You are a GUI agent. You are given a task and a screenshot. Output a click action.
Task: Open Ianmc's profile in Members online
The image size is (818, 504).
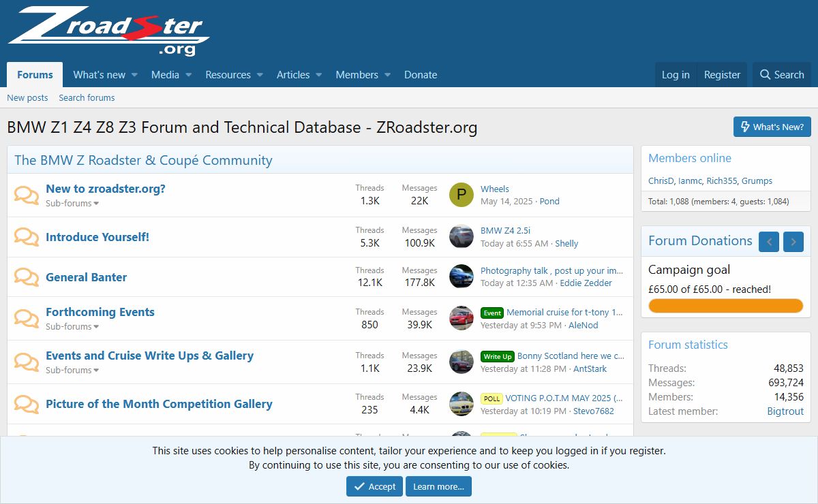tap(690, 180)
